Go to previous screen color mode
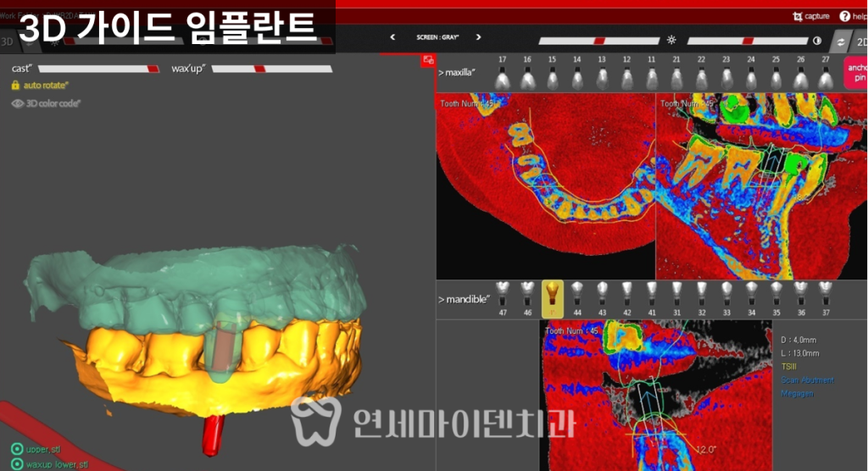 [392, 37]
